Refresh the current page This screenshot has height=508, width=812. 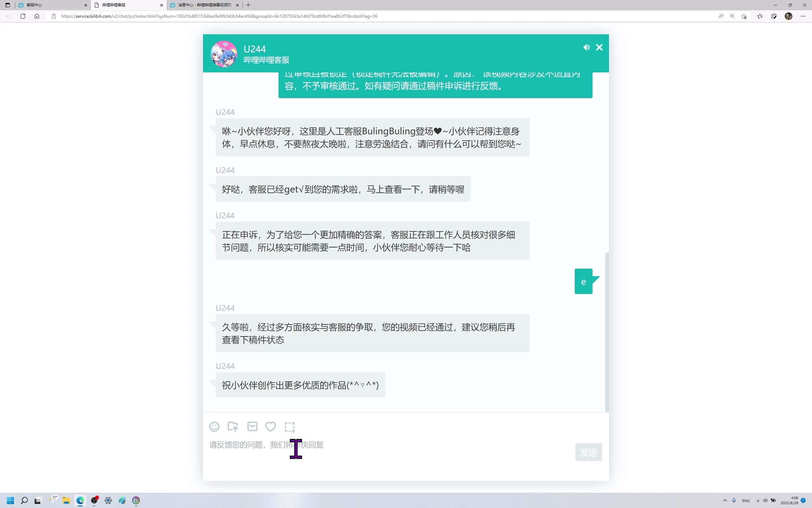coord(23,16)
